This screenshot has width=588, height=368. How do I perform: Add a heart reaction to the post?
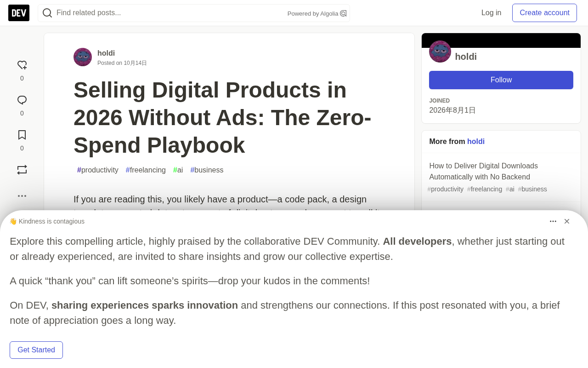pos(22,65)
